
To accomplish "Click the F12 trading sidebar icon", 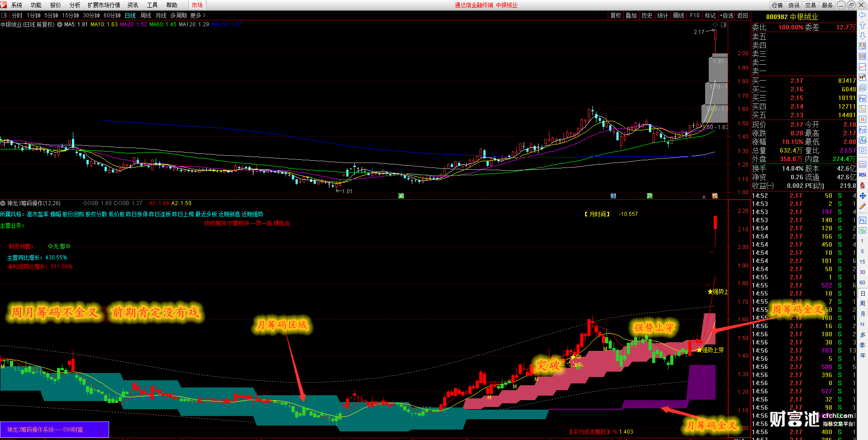I will [x=863, y=130].
